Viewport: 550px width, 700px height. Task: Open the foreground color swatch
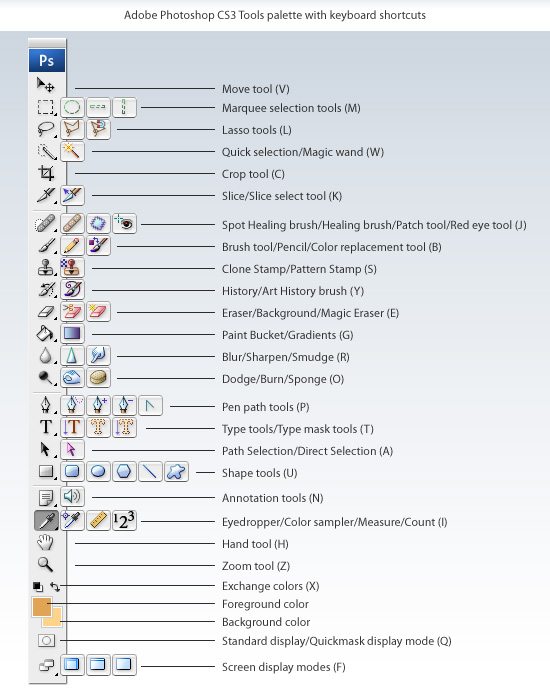pyautogui.click(x=41, y=607)
